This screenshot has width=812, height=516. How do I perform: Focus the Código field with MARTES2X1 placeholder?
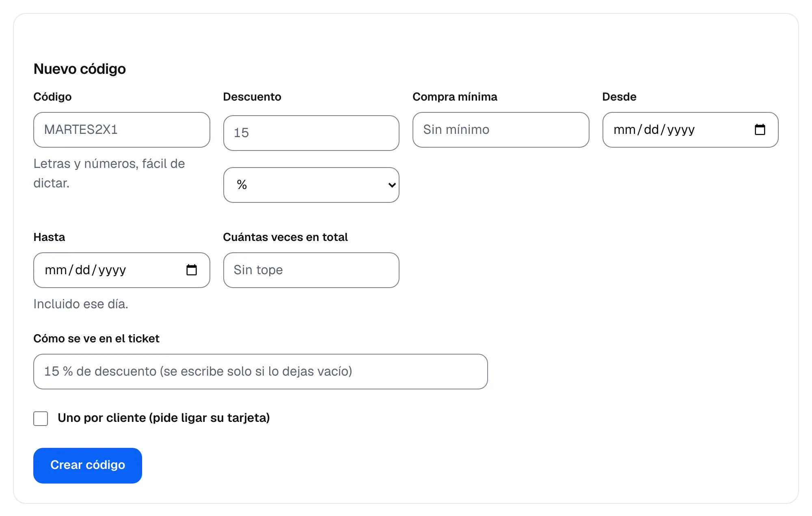122,130
